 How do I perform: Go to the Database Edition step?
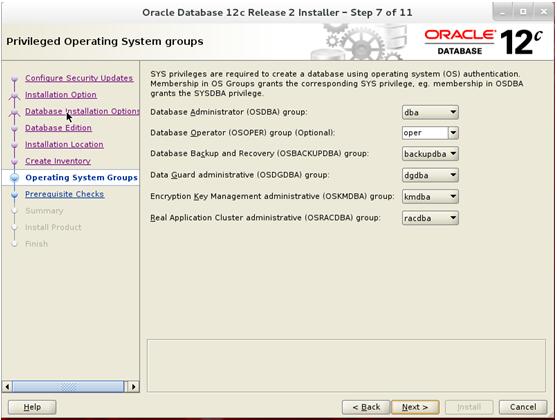point(58,128)
